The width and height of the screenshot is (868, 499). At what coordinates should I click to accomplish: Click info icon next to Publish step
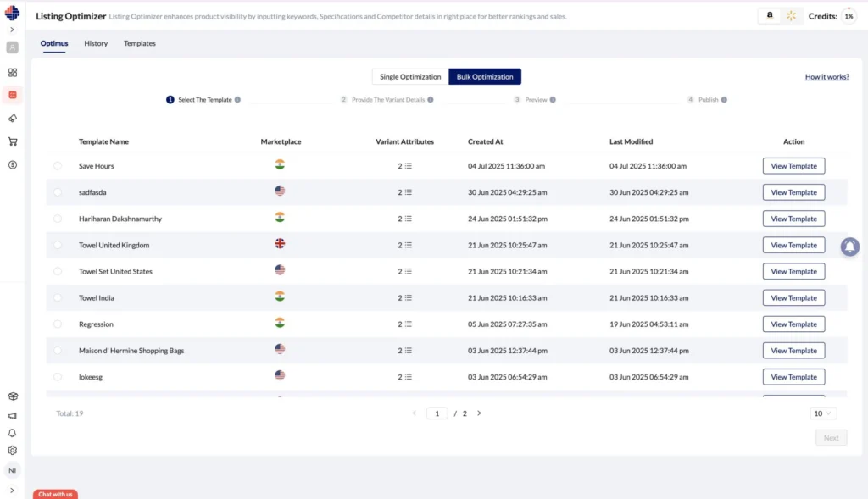point(724,100)
